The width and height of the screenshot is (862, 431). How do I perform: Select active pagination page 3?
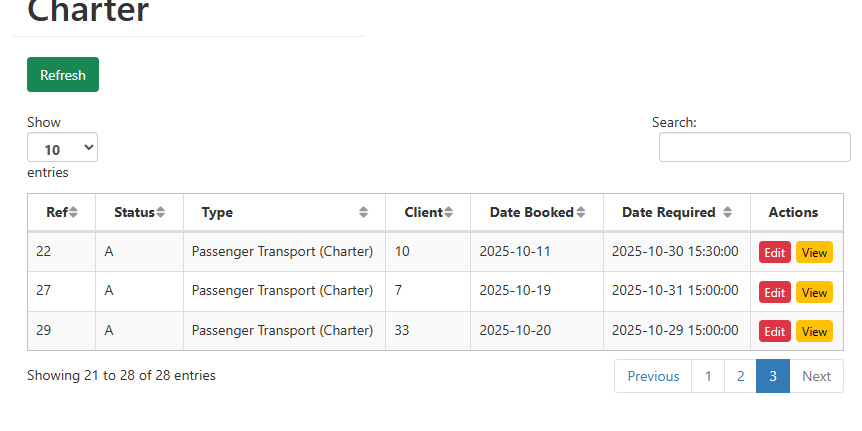773,376
